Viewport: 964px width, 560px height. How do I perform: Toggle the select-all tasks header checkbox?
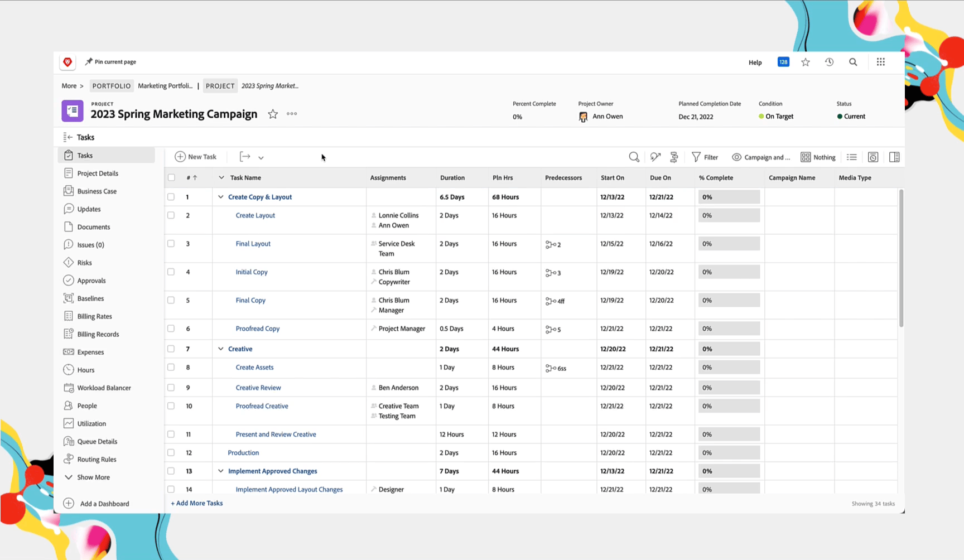171,178
